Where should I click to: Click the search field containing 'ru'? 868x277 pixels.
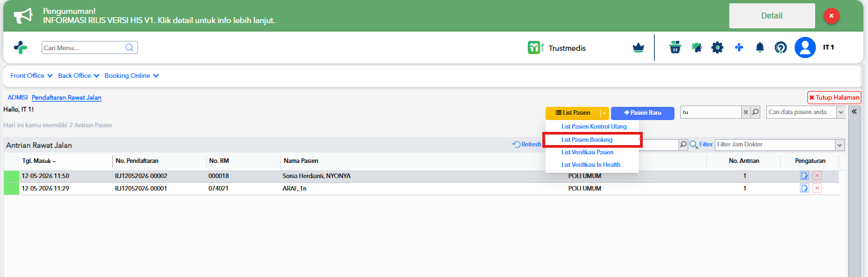tap(711, 112)
